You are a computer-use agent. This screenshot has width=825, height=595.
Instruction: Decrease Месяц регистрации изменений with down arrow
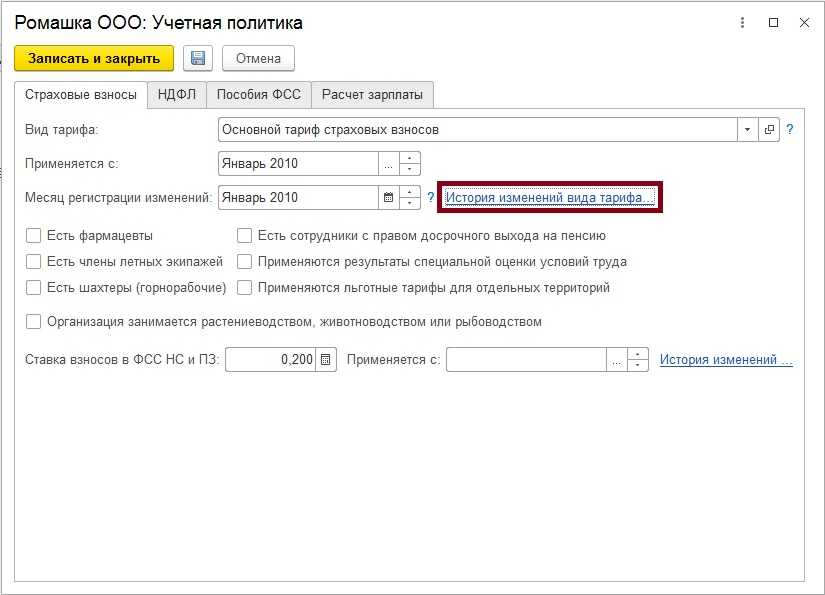point(410,204)
